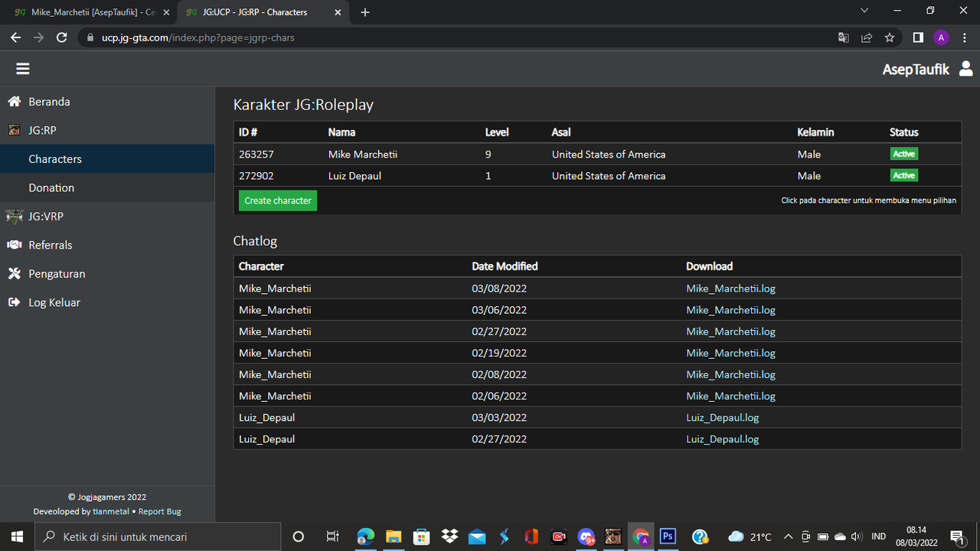Viewport: 980px width, 551px height.
Task: Reload the page
Action: 62,37
